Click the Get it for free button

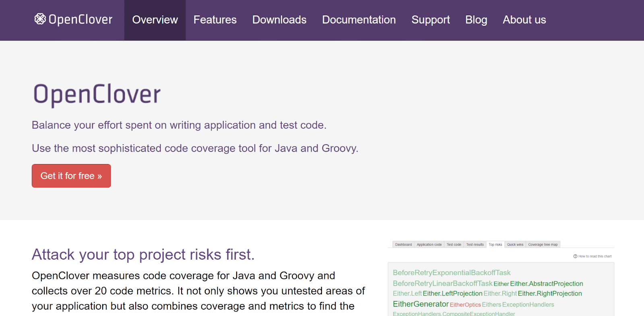71,176
